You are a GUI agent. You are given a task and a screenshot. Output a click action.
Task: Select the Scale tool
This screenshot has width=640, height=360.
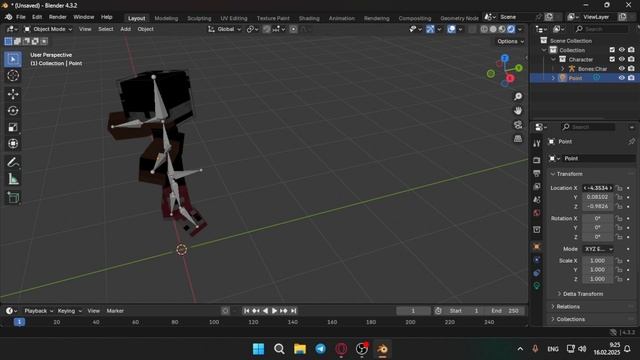(13, 127)
